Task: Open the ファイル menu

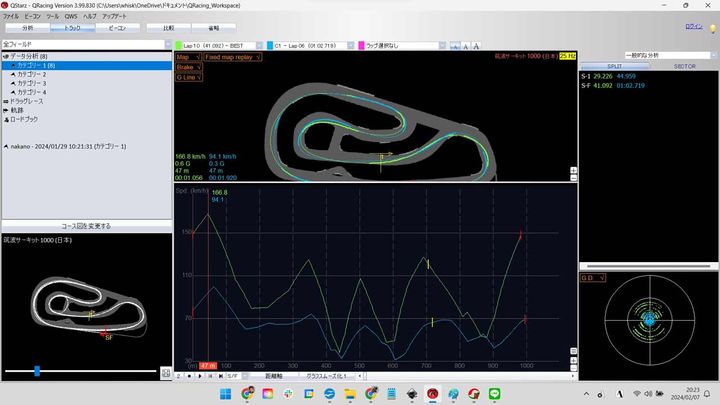Action: coord(11,17)
